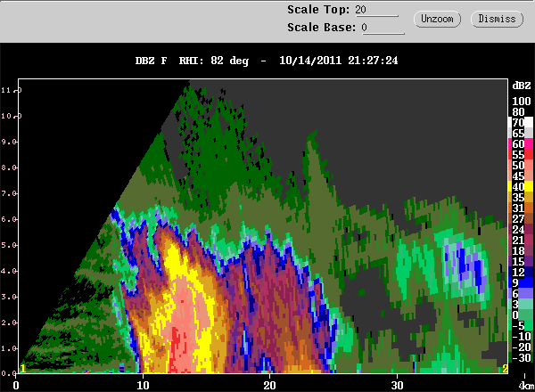Click the yellow endpoint marker 1

(23, 368)
